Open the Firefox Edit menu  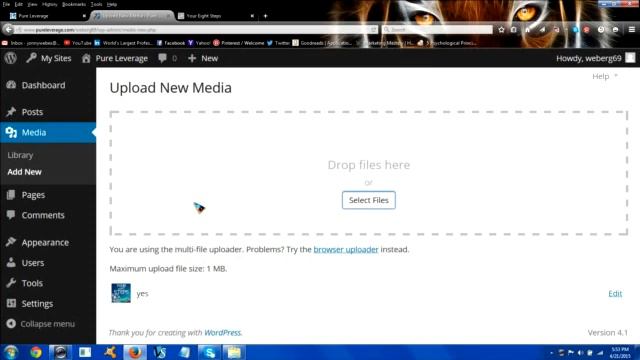tap(19, 4)
